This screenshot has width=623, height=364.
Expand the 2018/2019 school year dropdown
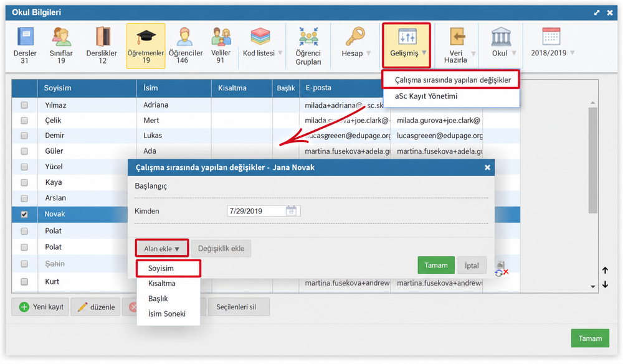[x=573, y=53]
